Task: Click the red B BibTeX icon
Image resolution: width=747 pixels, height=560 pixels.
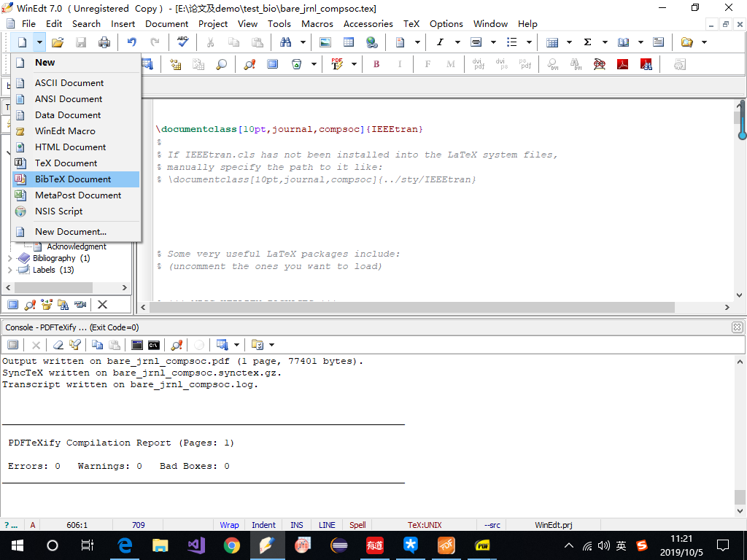Action: point(376,64)
